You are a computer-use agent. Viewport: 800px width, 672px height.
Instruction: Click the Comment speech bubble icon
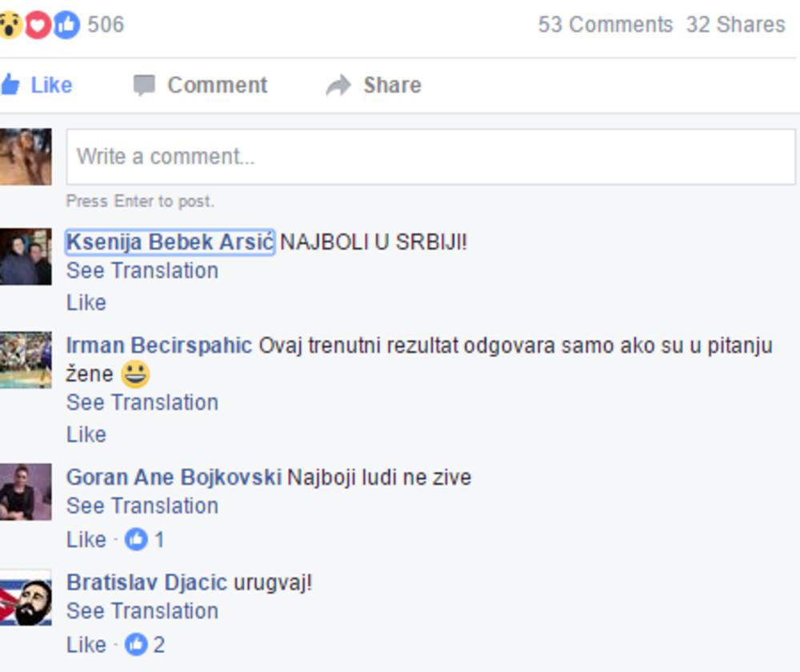[x=144, y=86]
